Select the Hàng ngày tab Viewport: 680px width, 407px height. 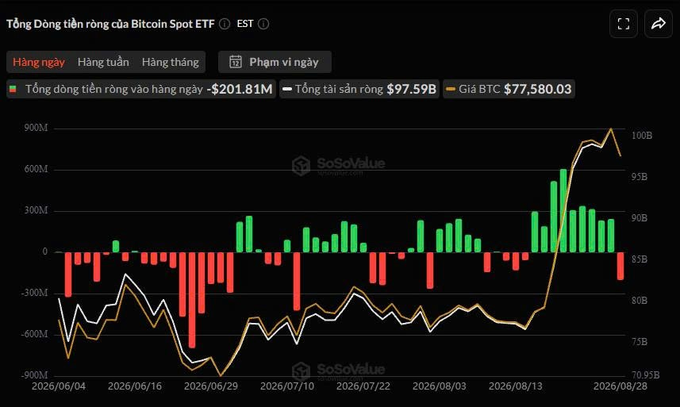[39, 62]
